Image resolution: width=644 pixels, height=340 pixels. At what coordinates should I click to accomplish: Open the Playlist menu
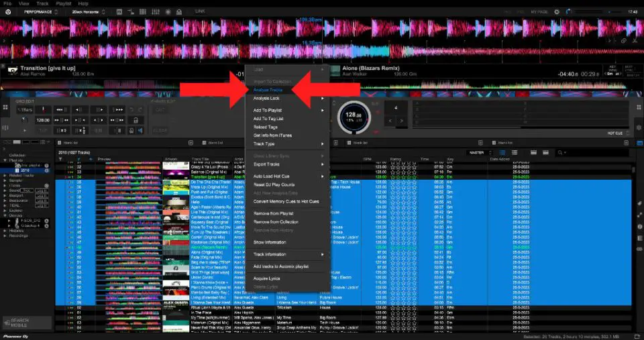[x=63, y=3]
